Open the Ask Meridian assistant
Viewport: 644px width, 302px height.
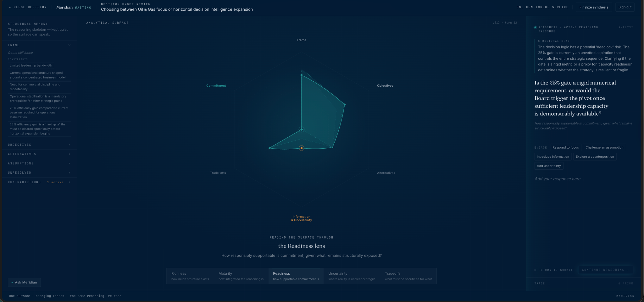point(24,282)
